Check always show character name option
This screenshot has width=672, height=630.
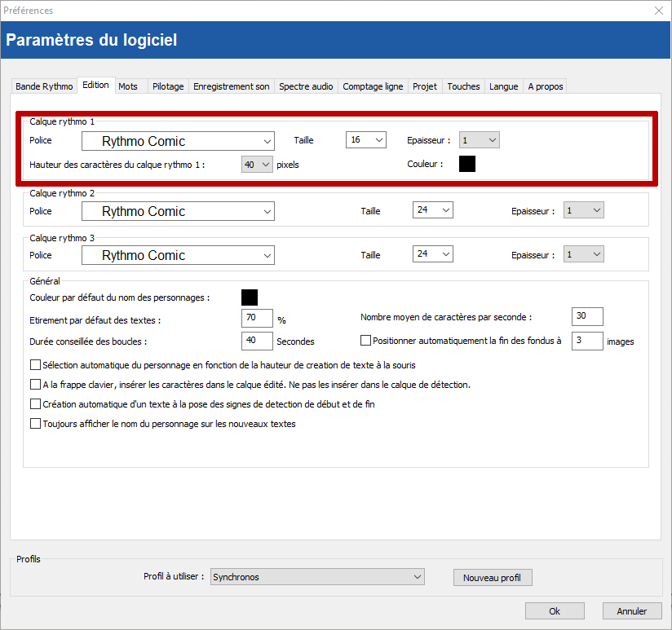pyautogui.click(x=35, y=424)
